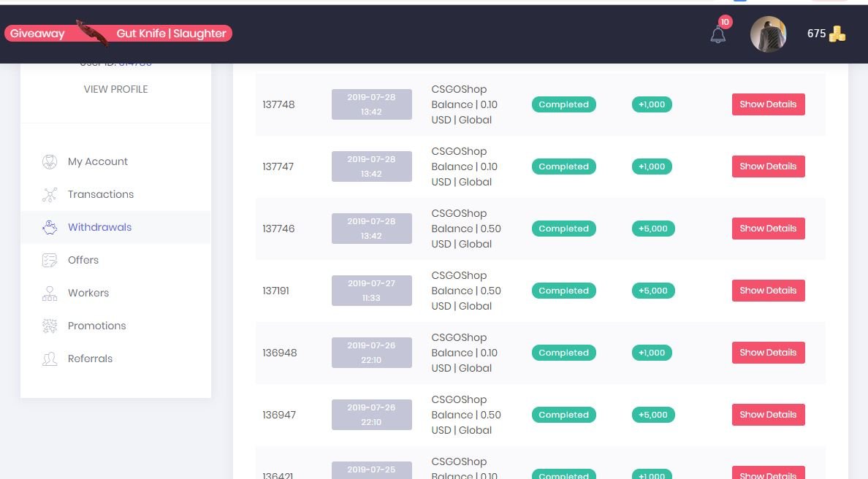Viewport: 868px width, 479px height.
Task: Click Completed status badge of withdrawal 137747
Action: [563, 166]
